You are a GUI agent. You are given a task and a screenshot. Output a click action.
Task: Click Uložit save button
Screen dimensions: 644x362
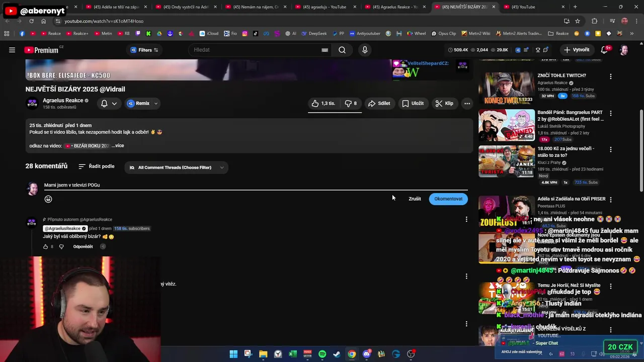(413, 104)
